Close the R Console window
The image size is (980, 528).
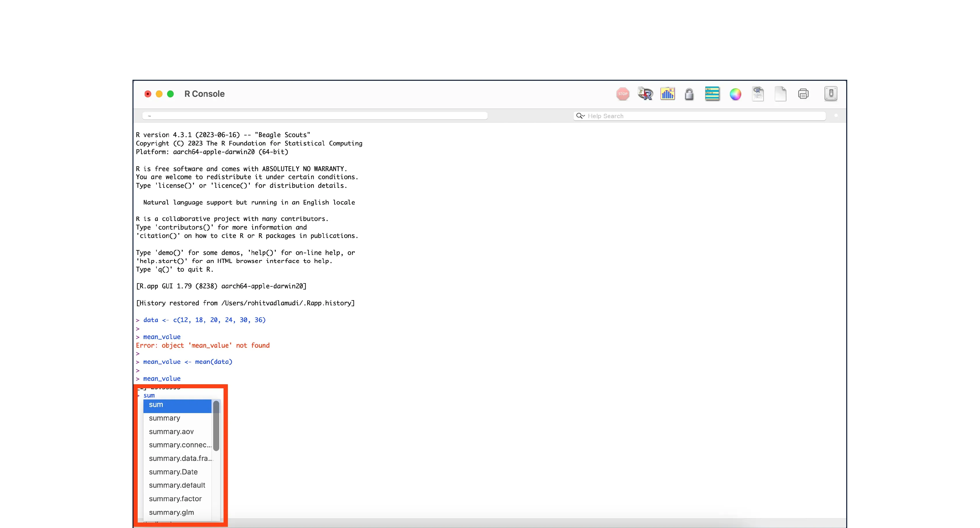[x=148, y=94]
